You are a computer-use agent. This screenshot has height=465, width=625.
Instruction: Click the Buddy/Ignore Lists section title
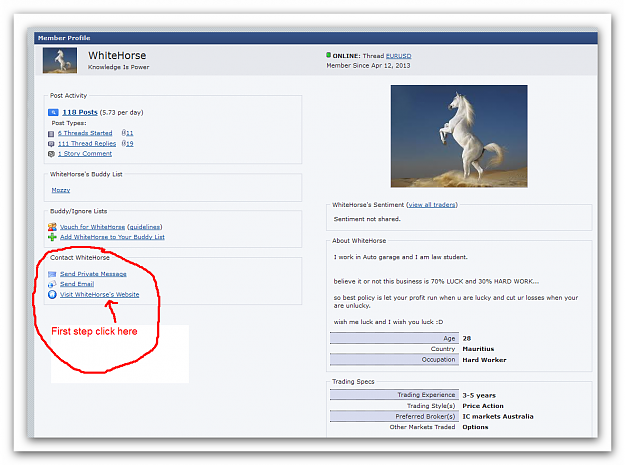click(79, 211)
